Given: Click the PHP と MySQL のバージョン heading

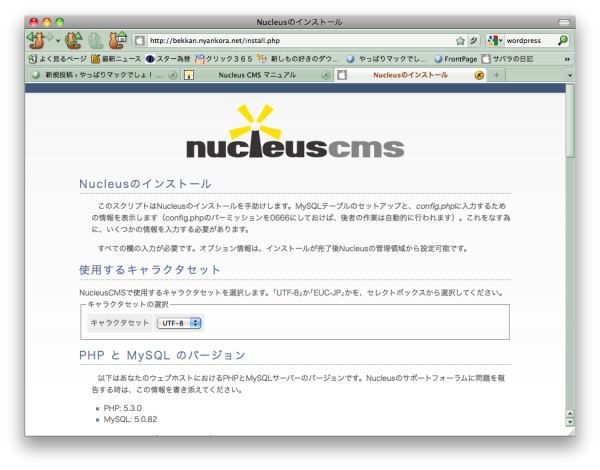Looking at the screenshot, I should pos(162,355).
